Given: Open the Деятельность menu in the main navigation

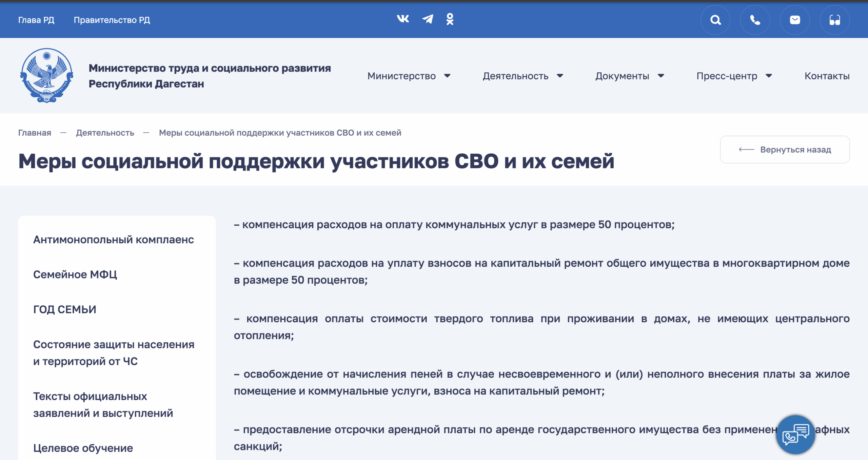Looking at the screenshot, I should [515, 76].
